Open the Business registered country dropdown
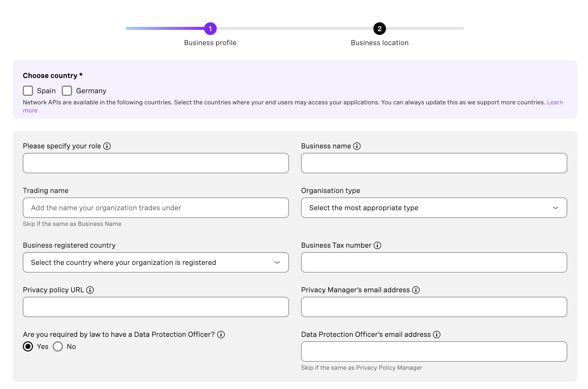Viewport: 588px width, 389px height. [155, 262]
